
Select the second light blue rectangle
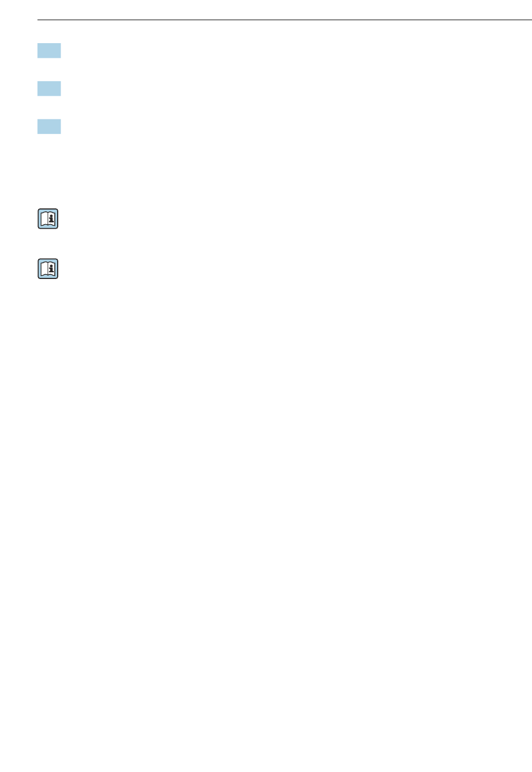49,89
